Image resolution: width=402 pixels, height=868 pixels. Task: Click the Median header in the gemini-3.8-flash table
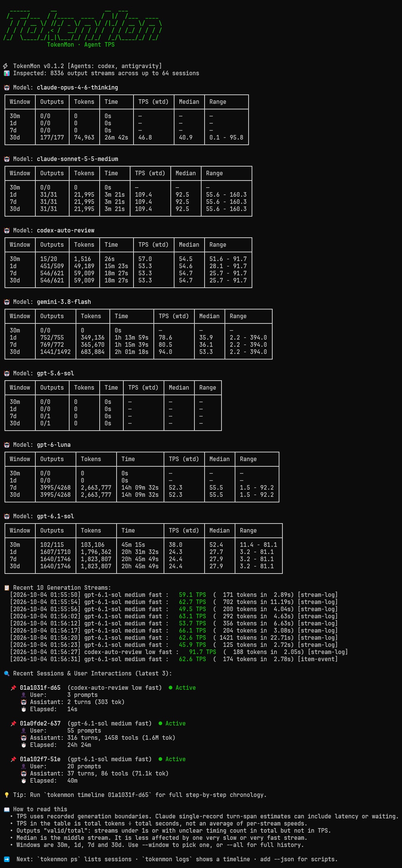(x=209, y=316)
